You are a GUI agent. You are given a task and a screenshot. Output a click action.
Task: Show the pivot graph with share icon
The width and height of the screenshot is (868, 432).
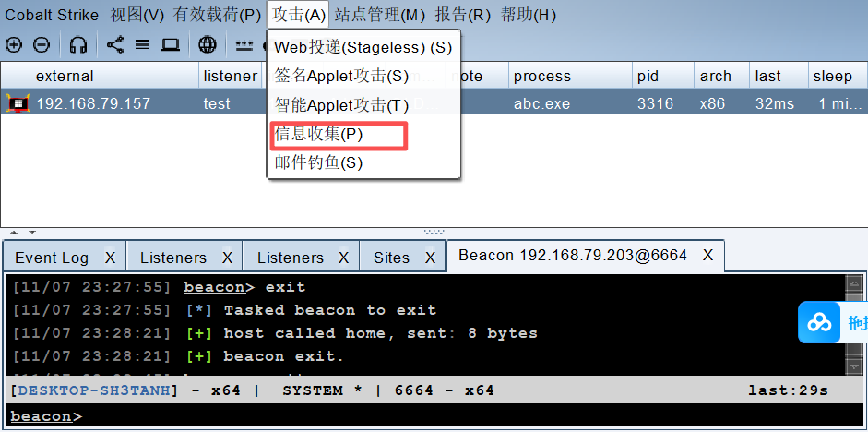[115, 45]
